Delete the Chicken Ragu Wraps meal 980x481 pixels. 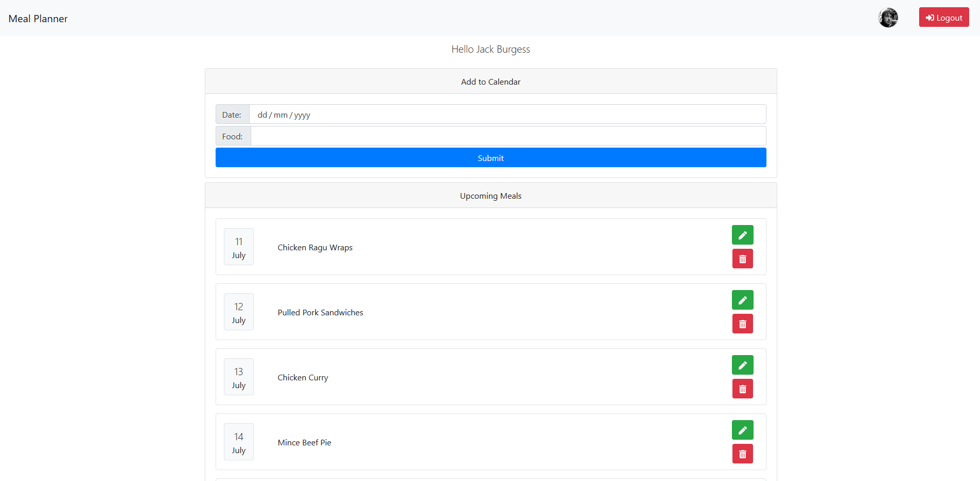(742, 259)
